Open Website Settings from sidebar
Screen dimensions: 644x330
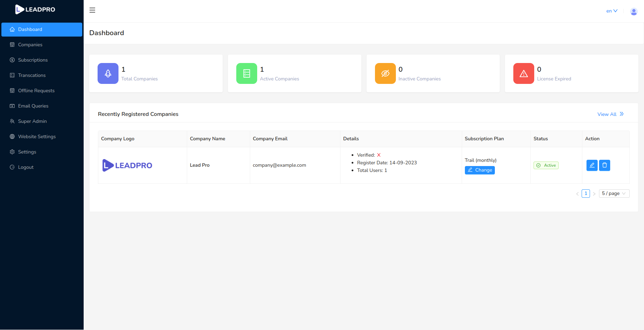pos(37,136)
